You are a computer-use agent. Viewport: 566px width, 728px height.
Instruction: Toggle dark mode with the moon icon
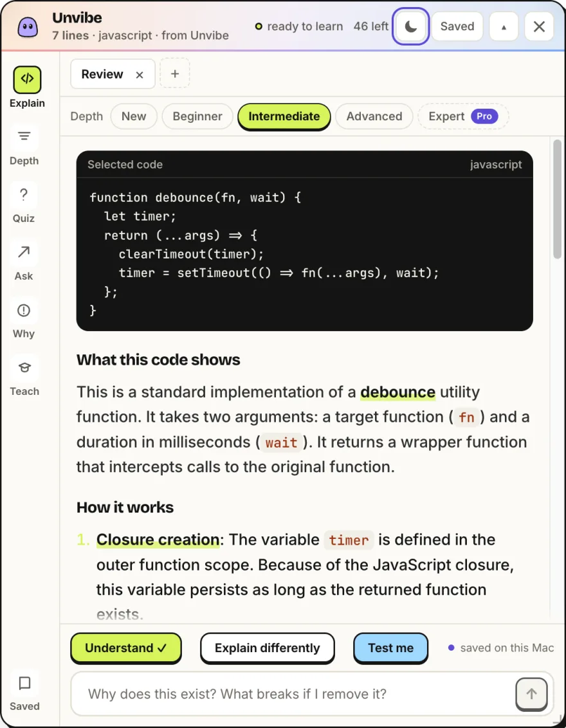pyautogui.click(x=410, y=26)
